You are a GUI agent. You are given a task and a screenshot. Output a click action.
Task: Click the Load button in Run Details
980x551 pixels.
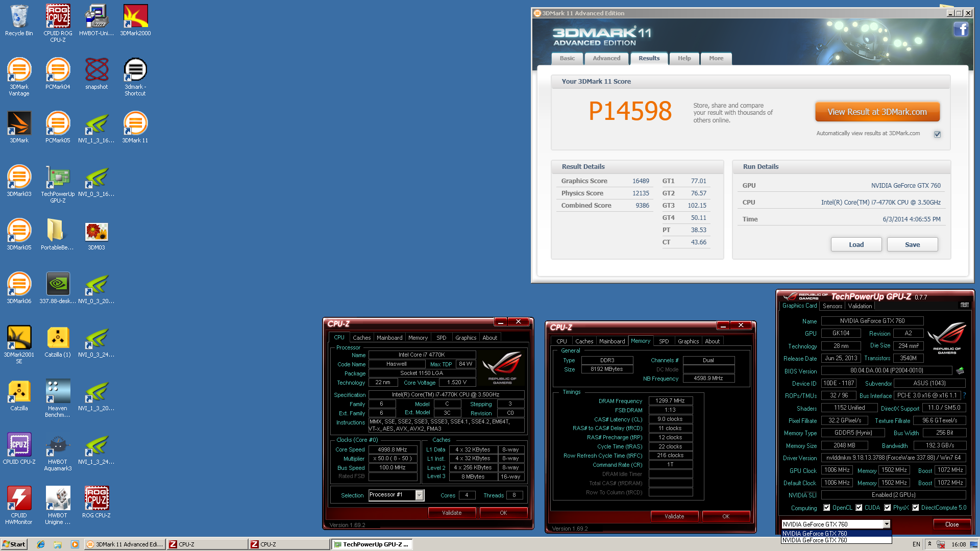tap(856, 244)
